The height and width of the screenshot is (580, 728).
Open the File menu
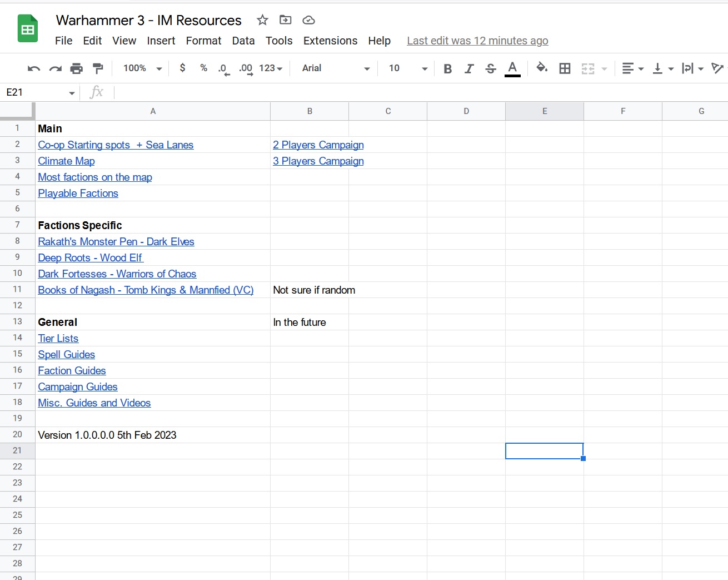click(x=63, y=41)
